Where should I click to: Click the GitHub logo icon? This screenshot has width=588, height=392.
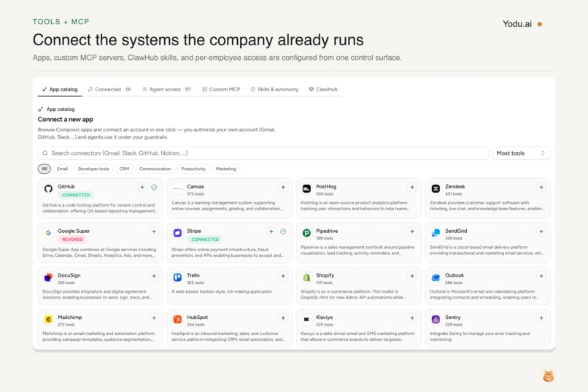tap(48, 188)
